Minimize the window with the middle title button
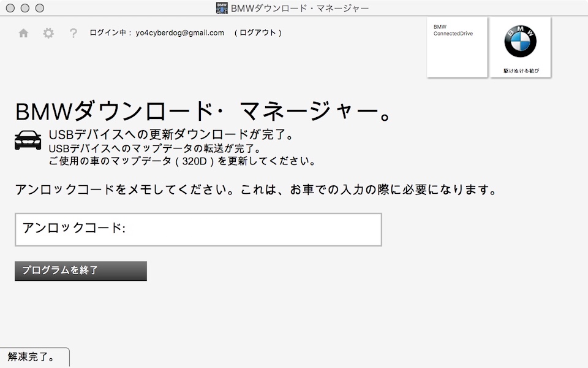The image size is (588, 368). (x=24, y=8)
